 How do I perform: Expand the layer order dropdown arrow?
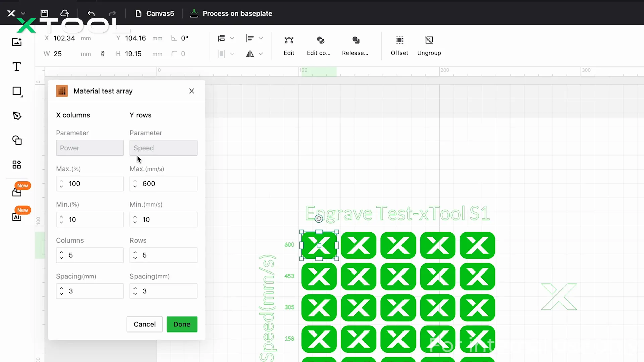232,38
